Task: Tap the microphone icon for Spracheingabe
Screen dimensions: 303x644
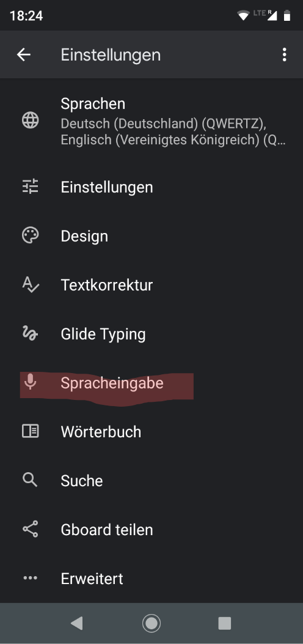Action: [x=30, y=382]
